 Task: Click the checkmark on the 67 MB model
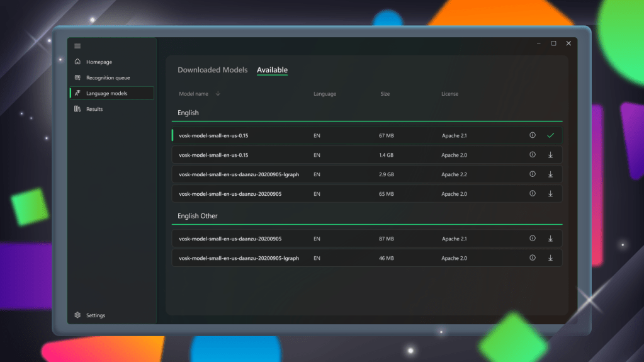[x=550, y=135]
